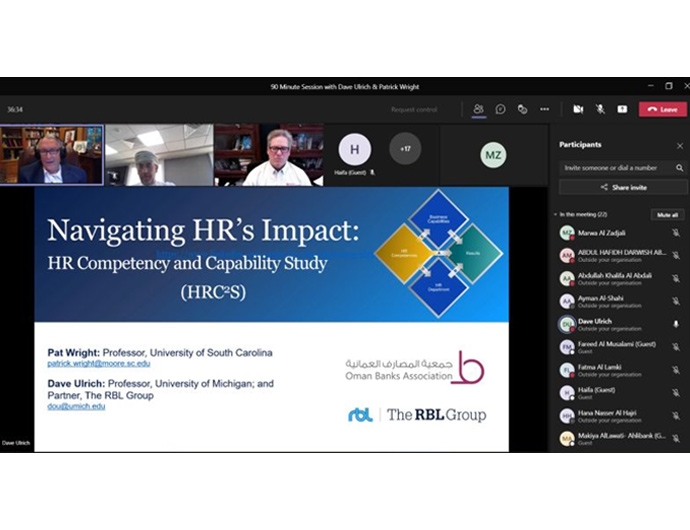Toggle the muted microphone icon
Screen dimensions: 690x530
[600, 109]
